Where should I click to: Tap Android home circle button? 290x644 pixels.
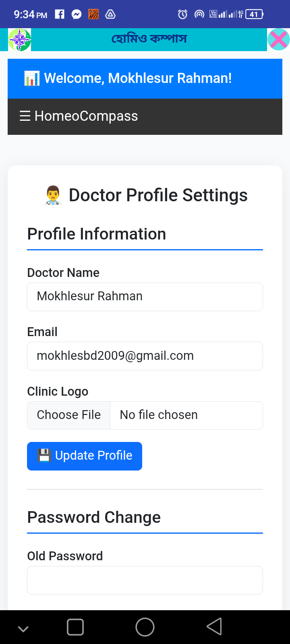pos(145,627)
